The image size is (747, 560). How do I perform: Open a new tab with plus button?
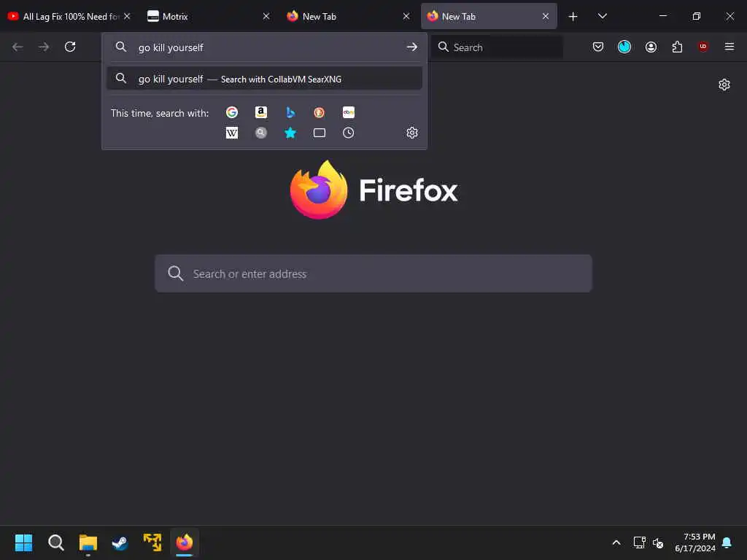[x=573, y=17]
